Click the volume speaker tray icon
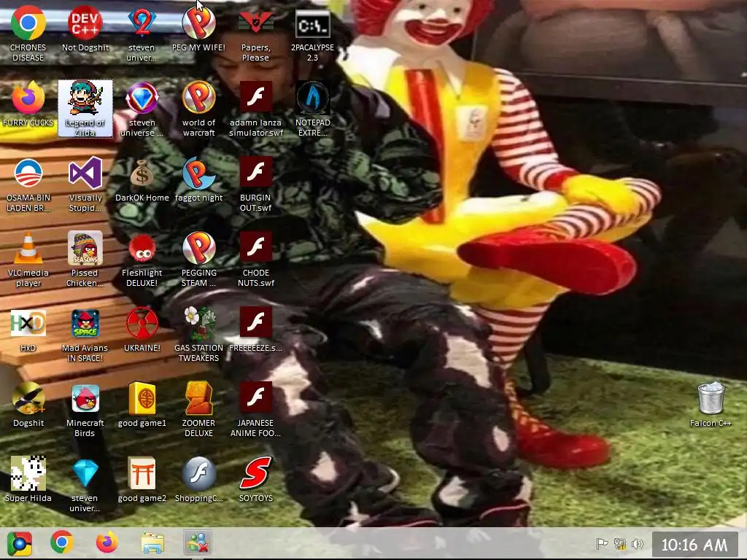 click(637, 543)
